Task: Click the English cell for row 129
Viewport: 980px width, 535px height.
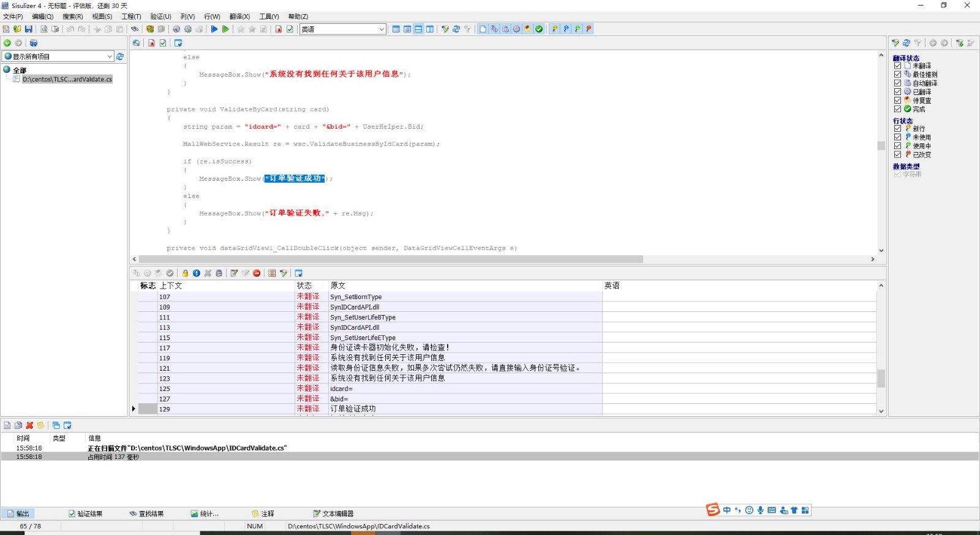Action: tap(739, 409)
